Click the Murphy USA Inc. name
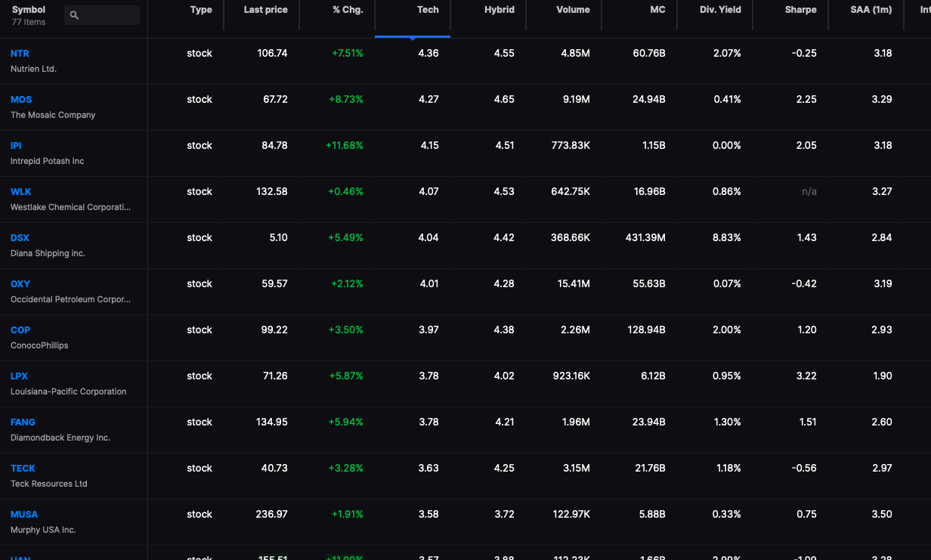The width and height of the screenshot is (931, 560). (43, 530)
